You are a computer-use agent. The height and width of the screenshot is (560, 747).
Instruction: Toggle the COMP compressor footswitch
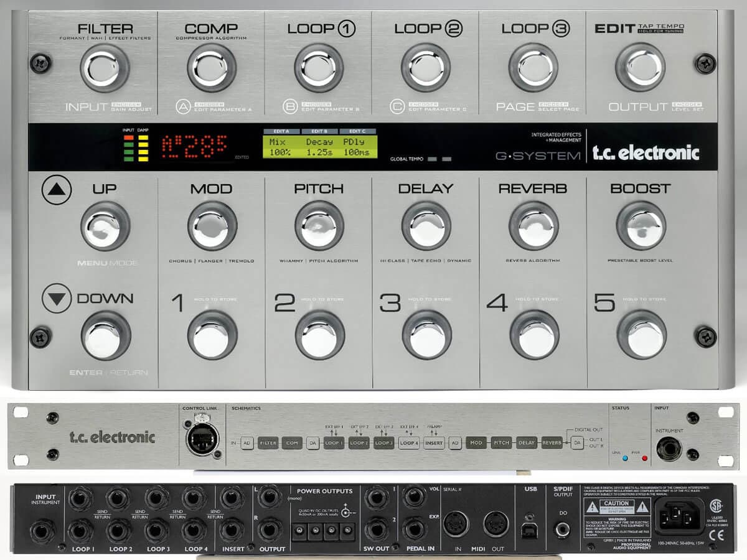coord(207,67)
